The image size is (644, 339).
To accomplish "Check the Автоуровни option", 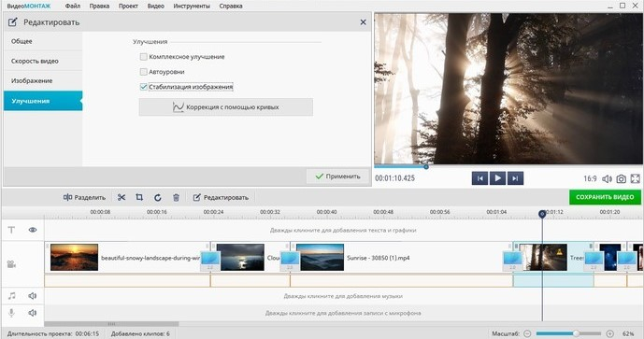I will (143, 72).
